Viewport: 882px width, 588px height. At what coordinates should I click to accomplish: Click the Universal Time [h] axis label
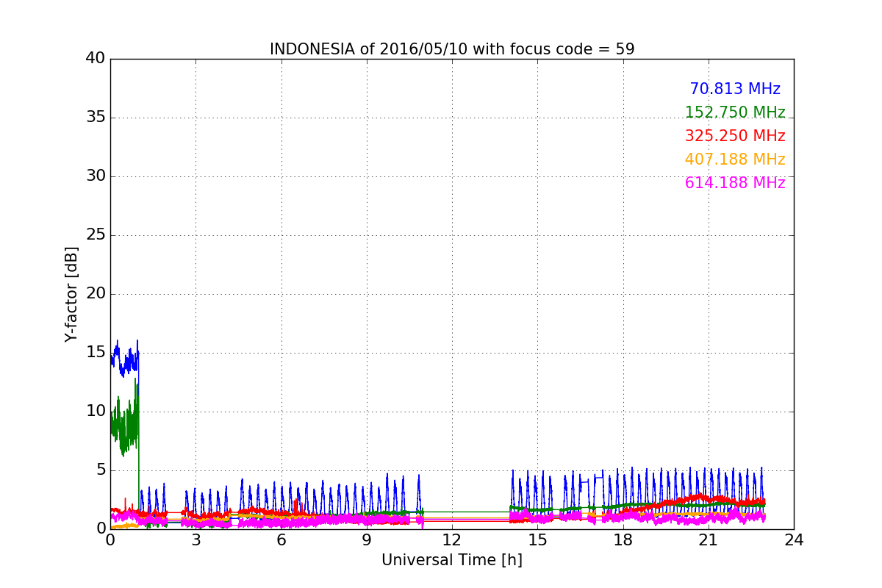point(452,560)
